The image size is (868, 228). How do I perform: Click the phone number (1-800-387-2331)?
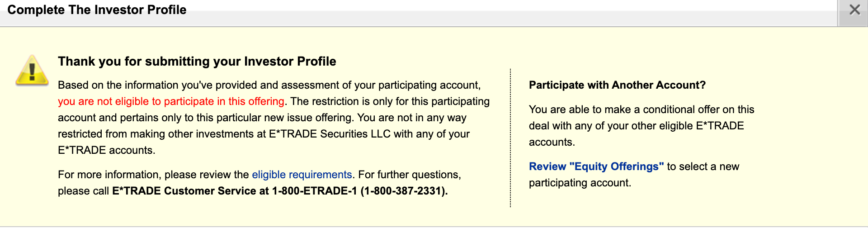[404, 191]
